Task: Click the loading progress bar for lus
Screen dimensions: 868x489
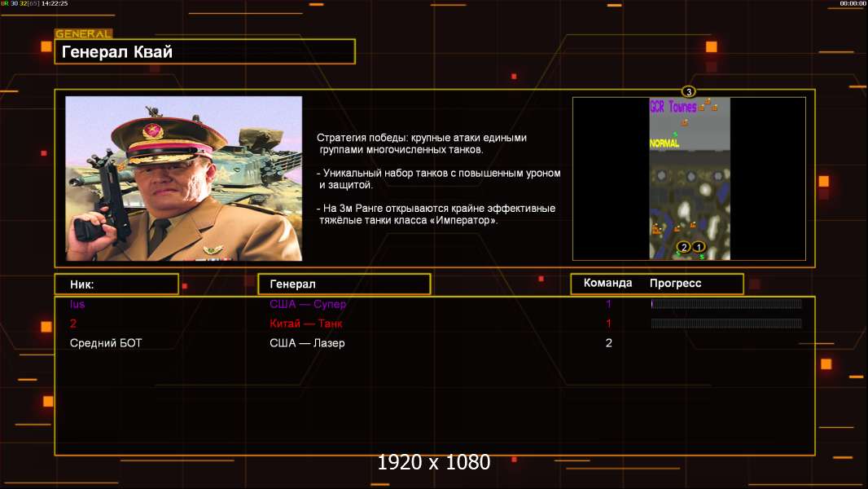Action: point(726,304)
